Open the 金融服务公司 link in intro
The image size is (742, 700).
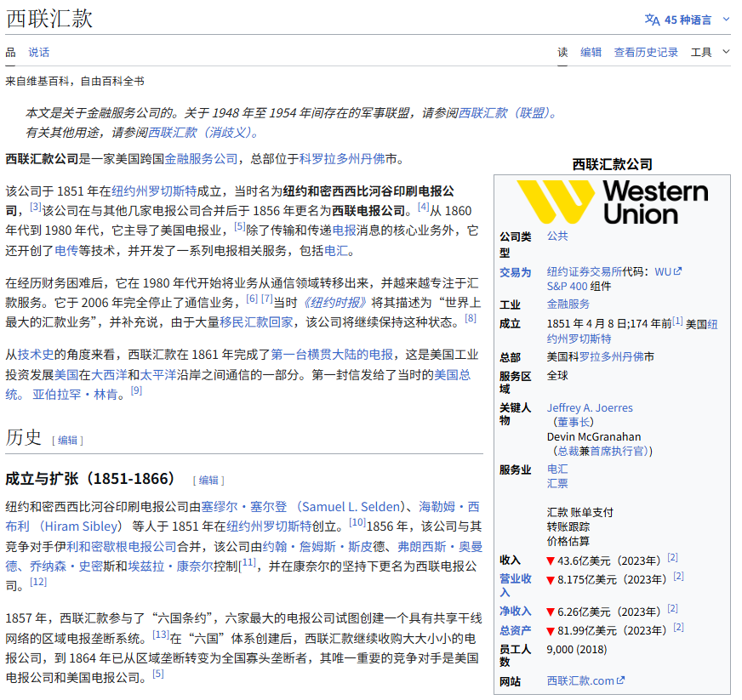201,159
